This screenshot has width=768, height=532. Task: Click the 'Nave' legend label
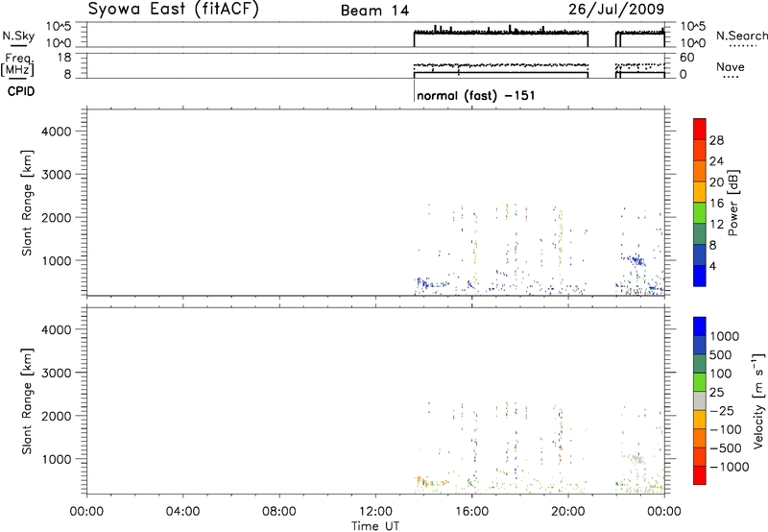[x=731, y=67]
